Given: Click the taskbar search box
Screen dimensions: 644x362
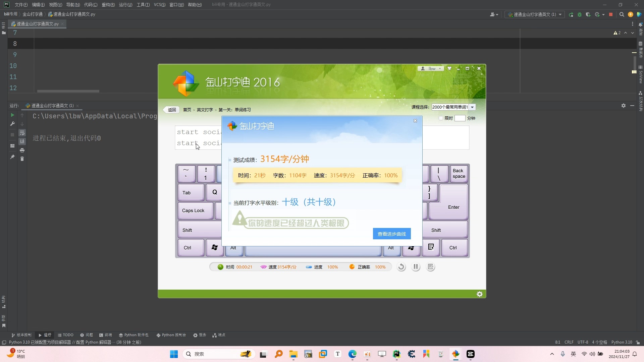Looking at the screenshot, I should click(219, 354).
